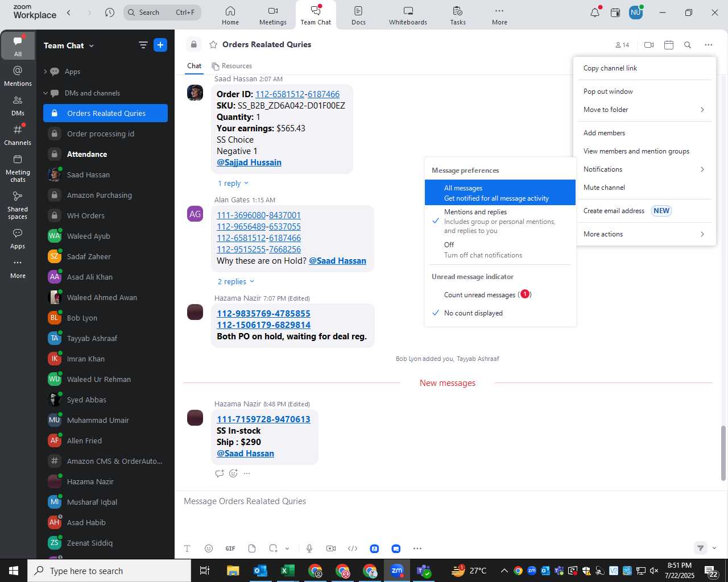The height and width of the screenshot is (582, 728).
Task: Click the Zoom Search box
Action: [162, 13]
